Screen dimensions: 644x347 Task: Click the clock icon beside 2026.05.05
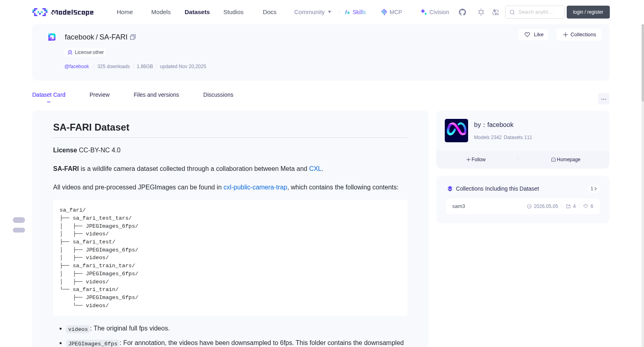(x=529, y=206)
